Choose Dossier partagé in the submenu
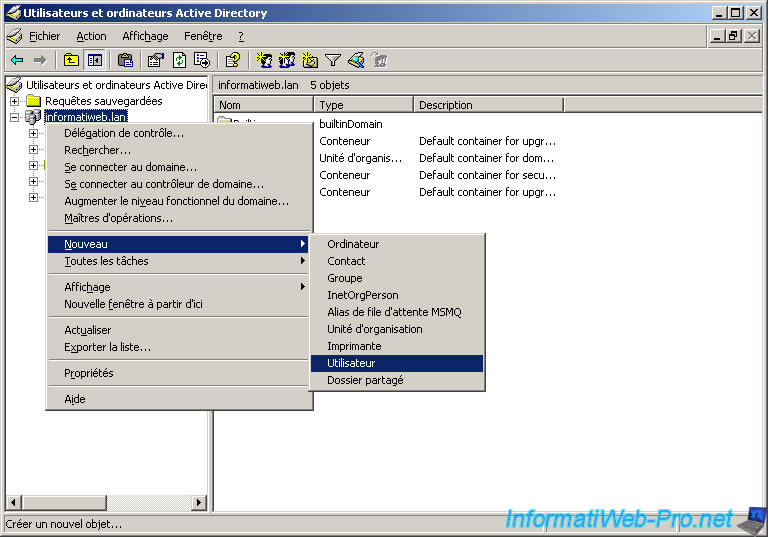 pos(397,380)
